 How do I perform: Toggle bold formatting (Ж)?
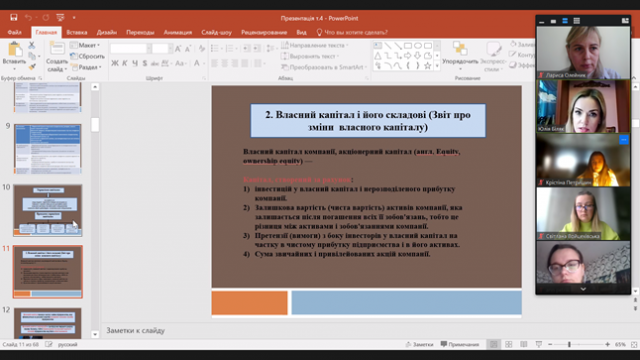pos(115,63)
